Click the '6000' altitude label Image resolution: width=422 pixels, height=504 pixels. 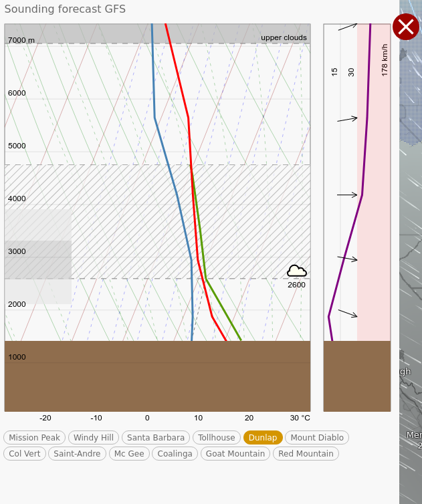coord(17,93)
